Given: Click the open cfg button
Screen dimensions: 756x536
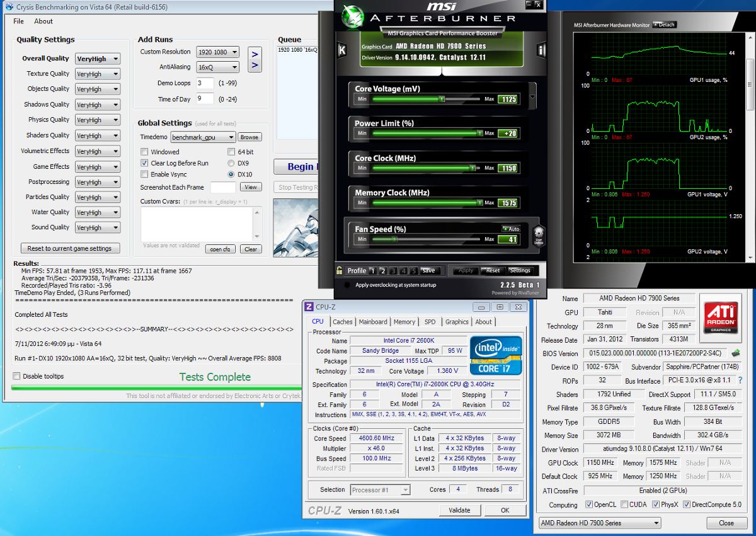Looking at the screenshot, I should click(x=220, y=249).
